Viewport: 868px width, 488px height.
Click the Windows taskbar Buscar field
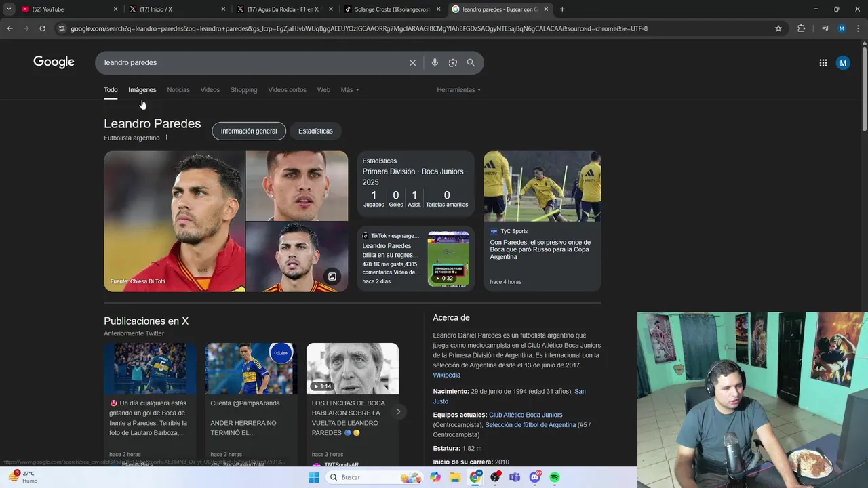(x=374, y=477)
